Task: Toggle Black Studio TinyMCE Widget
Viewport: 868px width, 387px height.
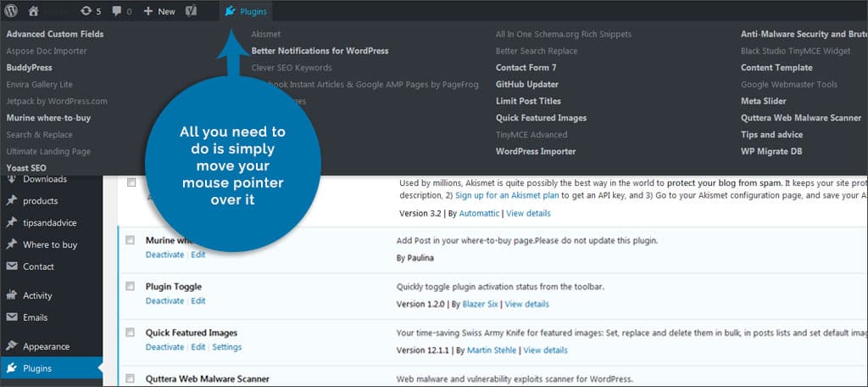Action: point(795,51)
